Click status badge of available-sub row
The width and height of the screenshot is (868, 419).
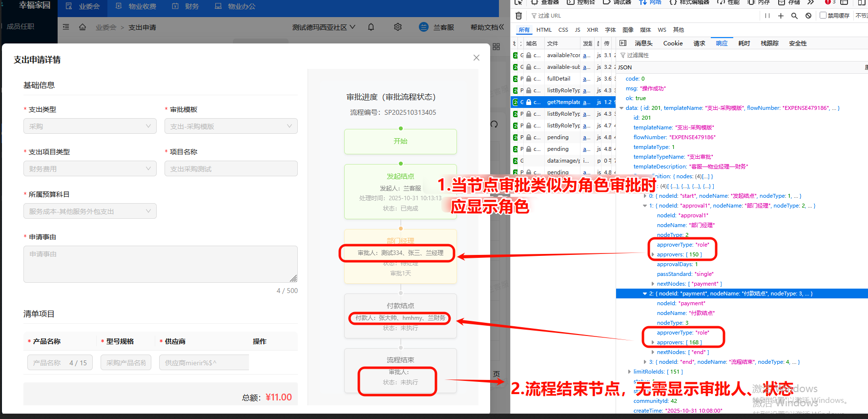click(516, 67)
